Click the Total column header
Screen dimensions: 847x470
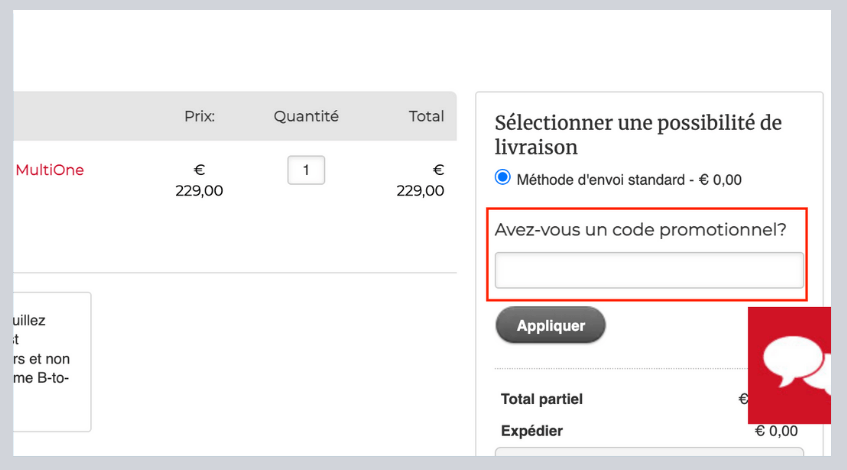click(x=426, y=116)
